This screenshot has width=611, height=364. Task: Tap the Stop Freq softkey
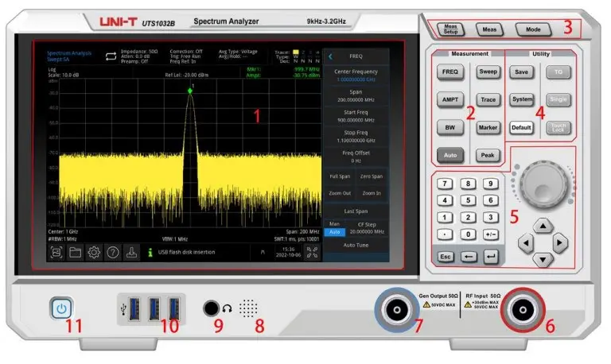click(356, 136)
